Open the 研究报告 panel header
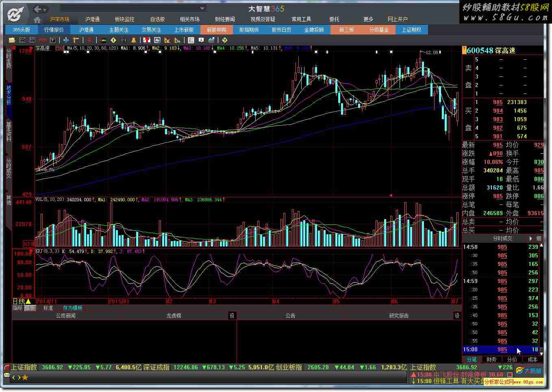 click(x=399, y=316)
